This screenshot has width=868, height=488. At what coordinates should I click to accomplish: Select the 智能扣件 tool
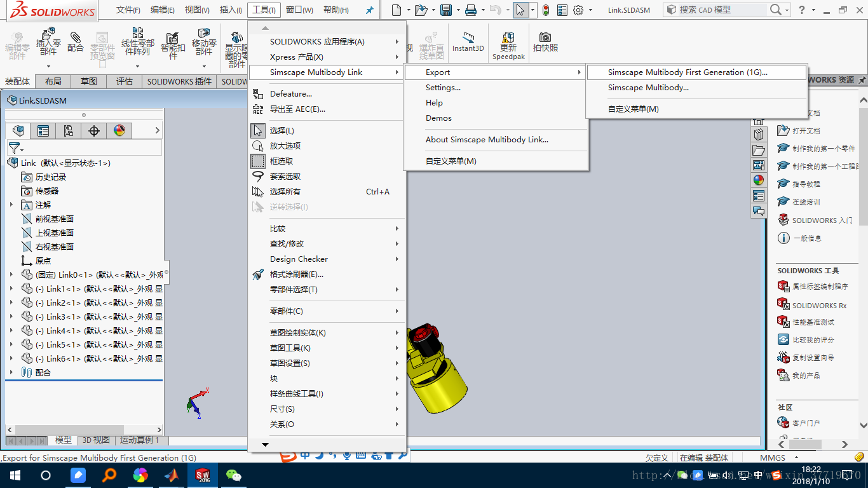(172, 45)
